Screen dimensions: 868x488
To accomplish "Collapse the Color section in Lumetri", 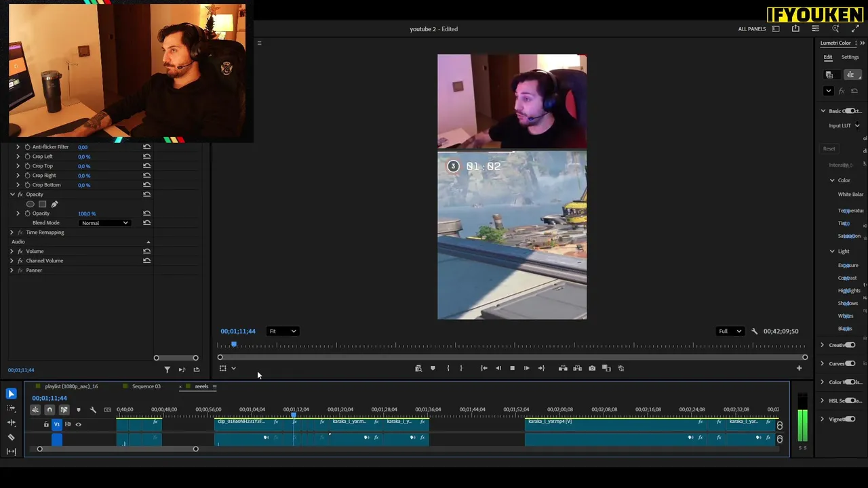I will pos(832,180).
